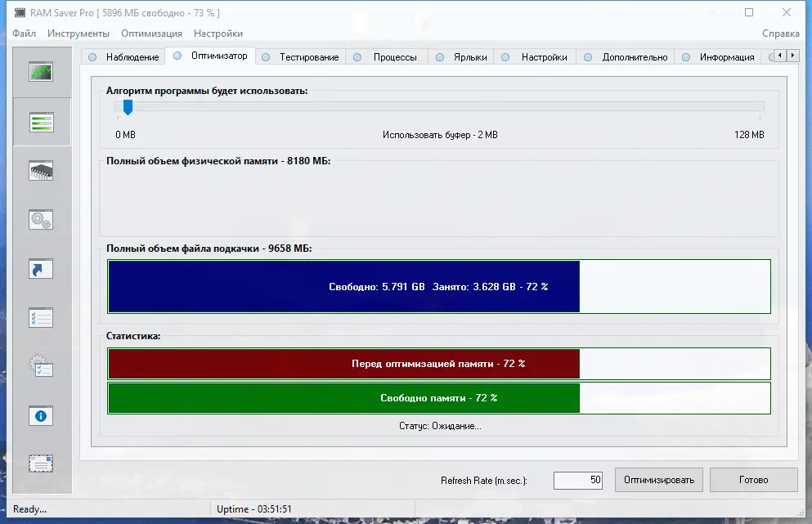
Task: Click the blue info icon in sidebar
Action: point(41,415)
